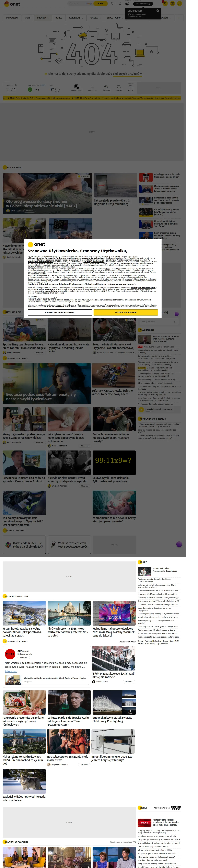Screen dimensions: 198x868
Task: Open the 99:11x9=? puzzle thumbnail
Action: 114,462
